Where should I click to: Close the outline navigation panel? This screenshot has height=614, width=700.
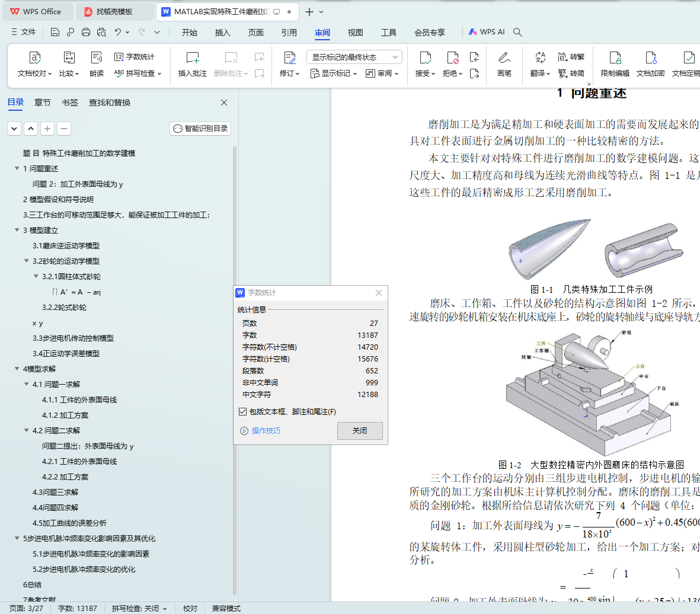coord(224,103)
